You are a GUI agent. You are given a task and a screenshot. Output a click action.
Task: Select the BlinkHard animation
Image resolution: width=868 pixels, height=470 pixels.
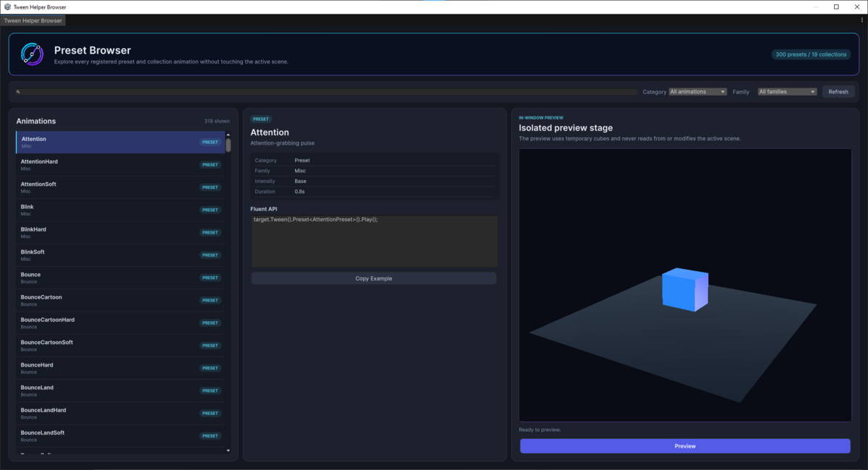pos(120,232)
